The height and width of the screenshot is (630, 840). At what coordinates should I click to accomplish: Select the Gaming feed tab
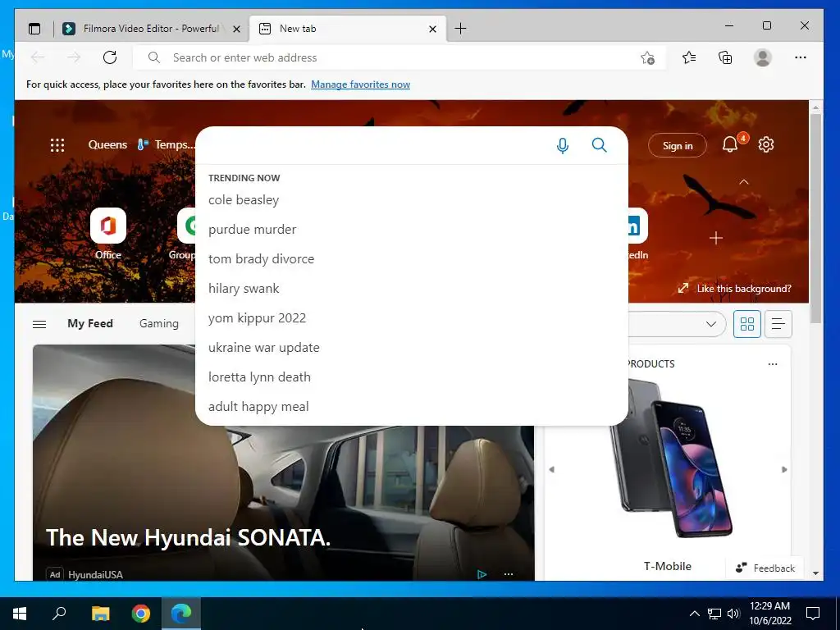(158, 323)
